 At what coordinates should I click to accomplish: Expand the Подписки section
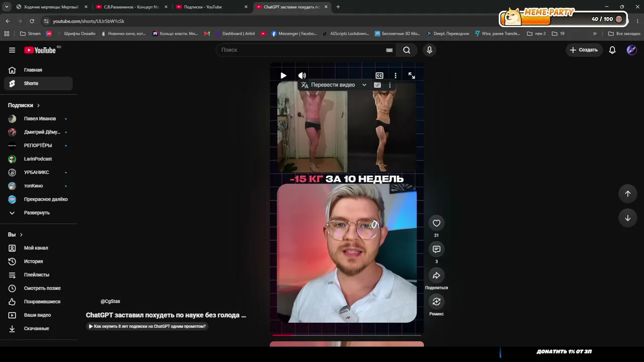(x=24, y=105)
